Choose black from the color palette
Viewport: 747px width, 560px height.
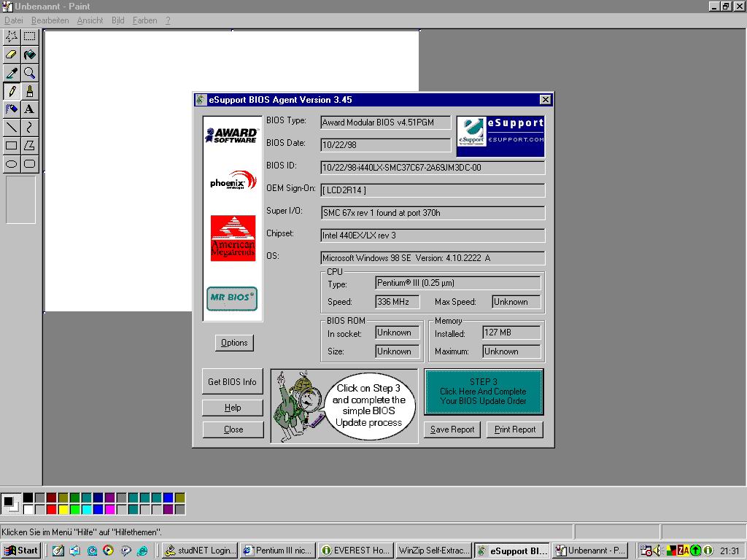(x=28, y=497)
